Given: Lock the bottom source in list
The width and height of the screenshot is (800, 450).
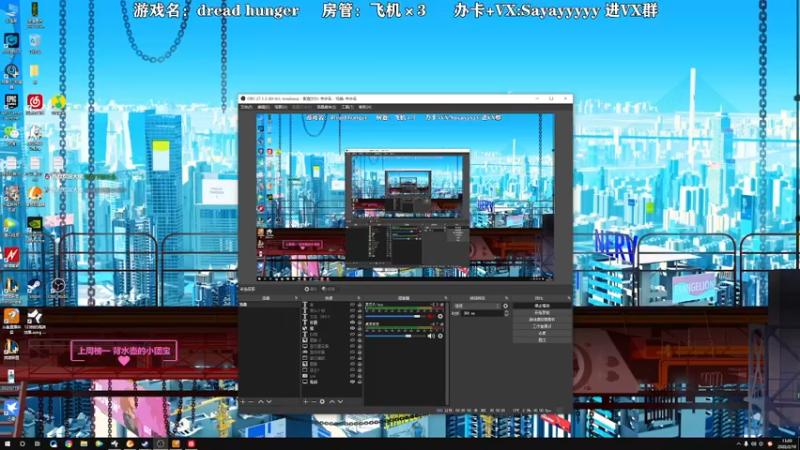Looking at the screenshot, I should 360,382.
